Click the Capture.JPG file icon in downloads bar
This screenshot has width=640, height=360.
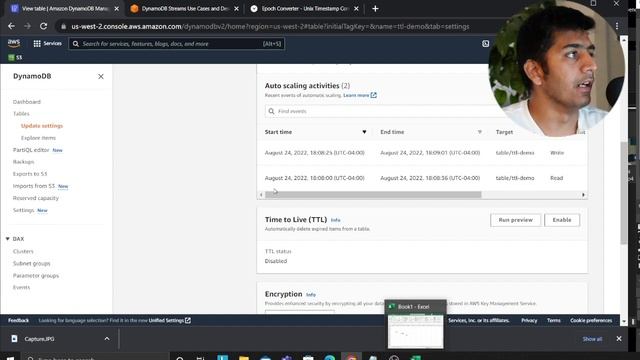(14, 339)
